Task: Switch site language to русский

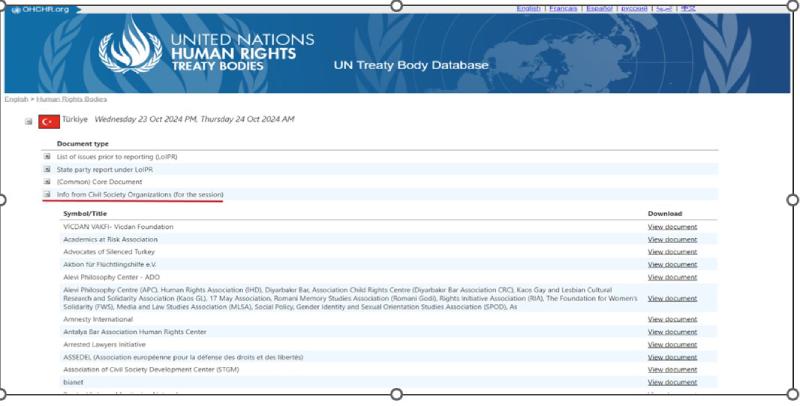Action: pyautogui.click(x=634, y=9)
